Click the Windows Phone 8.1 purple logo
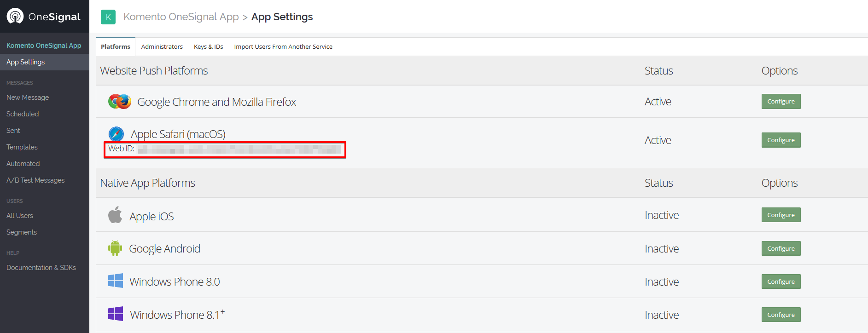The image size is (868, 333). 116,314
